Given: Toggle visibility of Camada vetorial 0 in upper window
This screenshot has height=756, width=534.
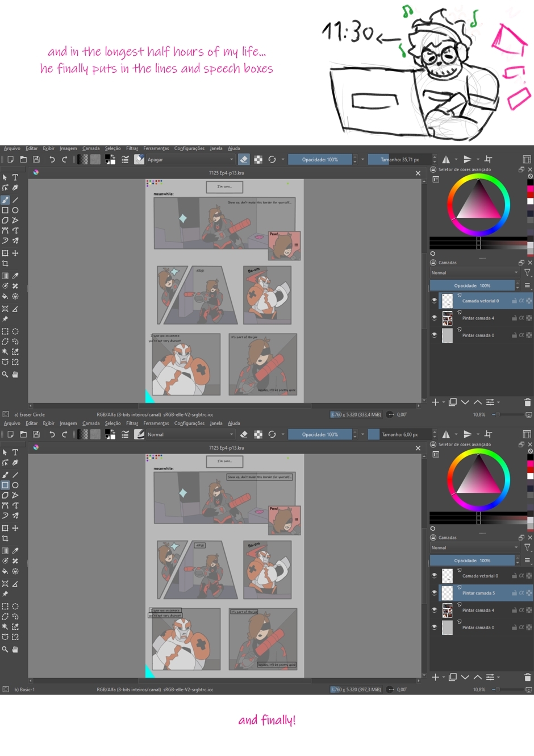Looking at the screenshot, I should click(435, 301).
